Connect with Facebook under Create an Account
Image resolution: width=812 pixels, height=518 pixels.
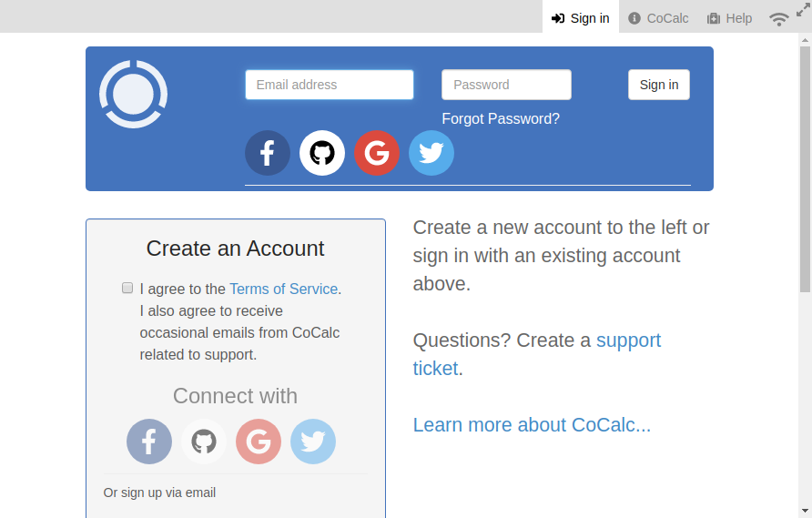(x=149, y=442)
